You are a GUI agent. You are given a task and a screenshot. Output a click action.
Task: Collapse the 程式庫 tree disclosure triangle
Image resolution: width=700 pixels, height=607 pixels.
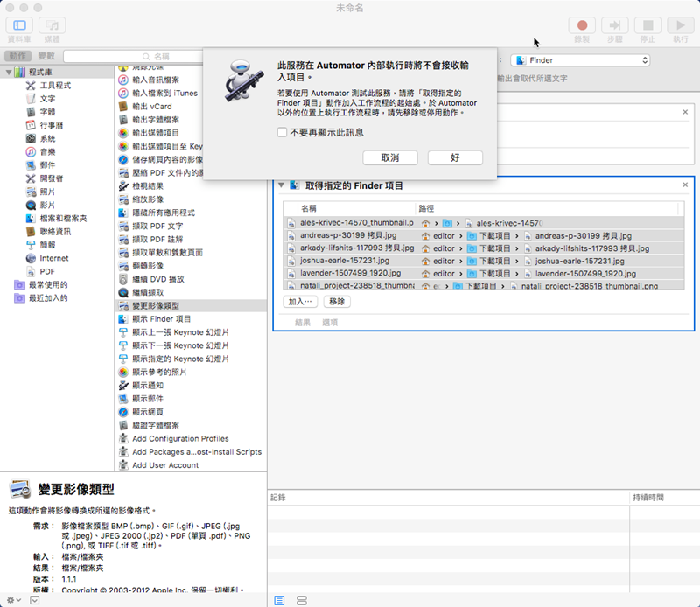click(x=9, y=72)
